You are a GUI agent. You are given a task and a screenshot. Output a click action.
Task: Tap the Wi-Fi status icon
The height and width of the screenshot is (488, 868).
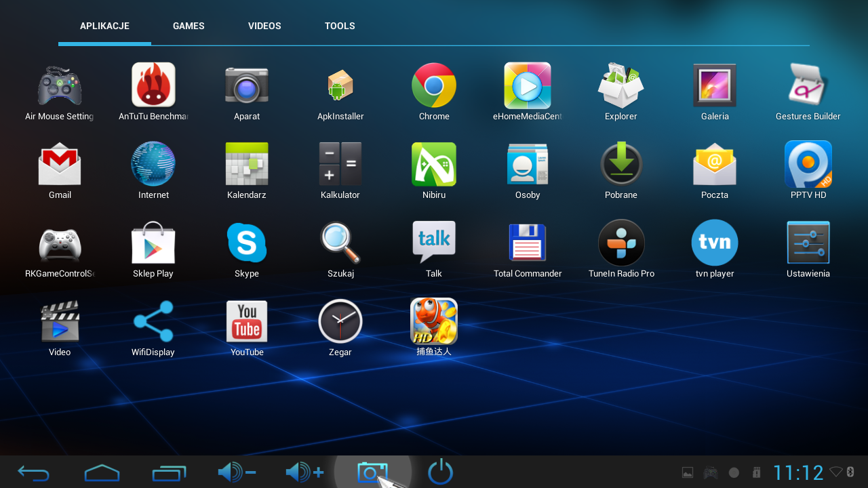(836, 472)
